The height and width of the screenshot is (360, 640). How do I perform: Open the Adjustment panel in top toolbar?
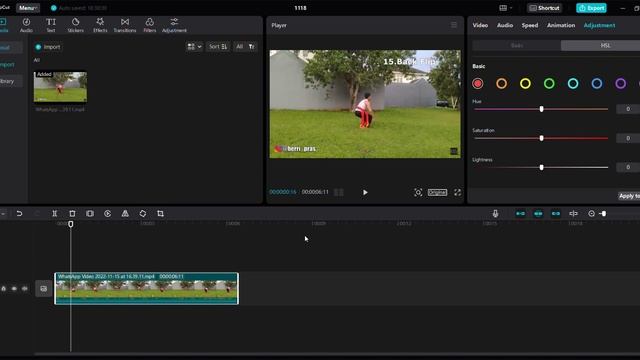click(174, 25)
